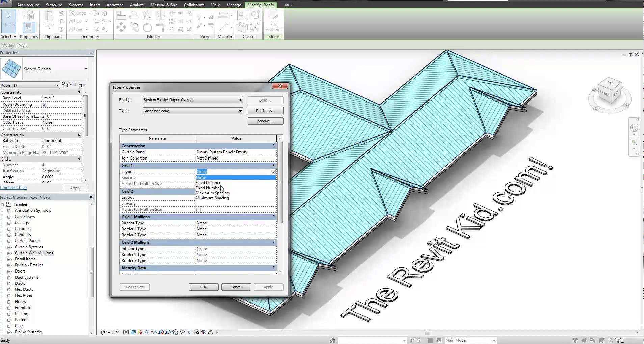The height and width of the screenshot is (344, 644).
Task: Click the Type Parameters vertical scrollbar
Action: coord(280,182)
